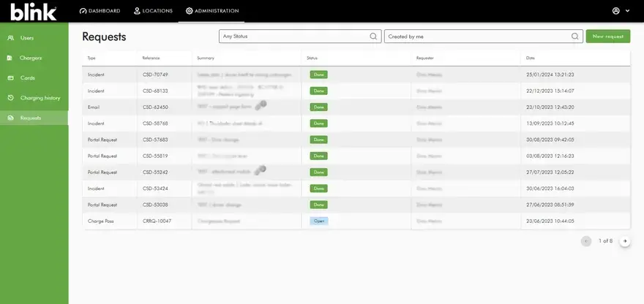Click the Done badge on CSD-70749 row

pyautogui.click(x=319, y=75)
